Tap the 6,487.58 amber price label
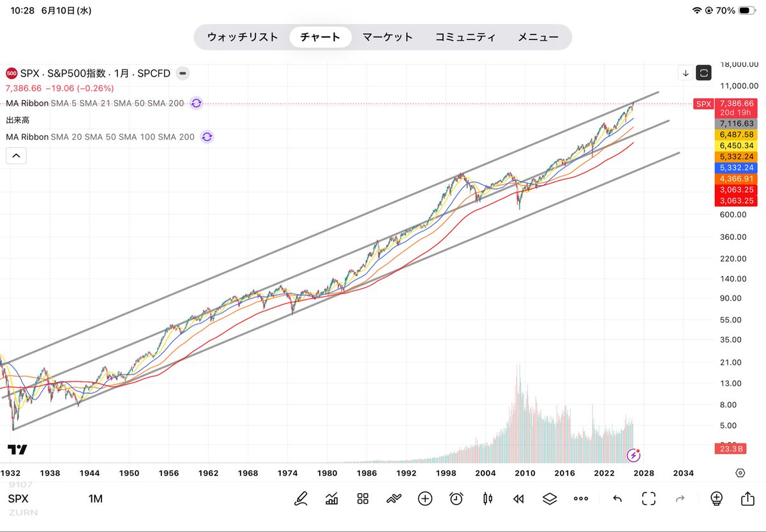 (x=737, y=135)
